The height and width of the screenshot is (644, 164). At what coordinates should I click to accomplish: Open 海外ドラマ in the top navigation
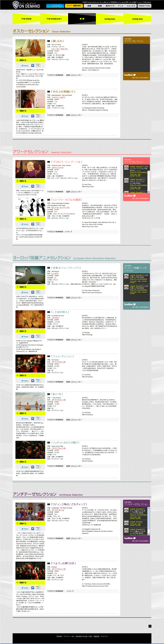(110, 6)
